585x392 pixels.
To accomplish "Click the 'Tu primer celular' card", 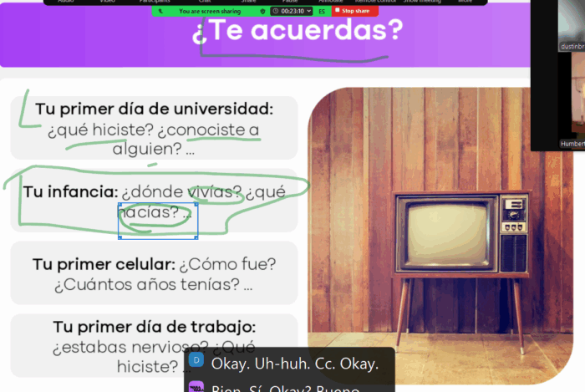I will pos(154,275).
